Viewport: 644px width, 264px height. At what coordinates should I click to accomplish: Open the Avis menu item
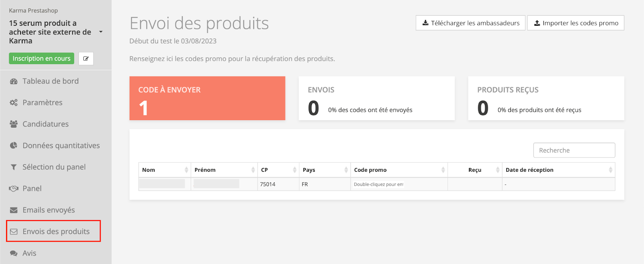click(x=29, y=253)
